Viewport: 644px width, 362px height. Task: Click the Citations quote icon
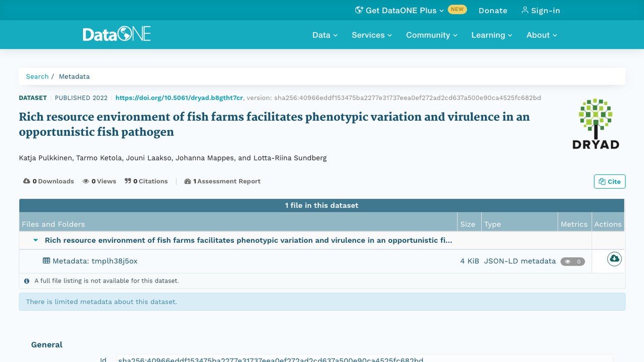click(128, 181)
